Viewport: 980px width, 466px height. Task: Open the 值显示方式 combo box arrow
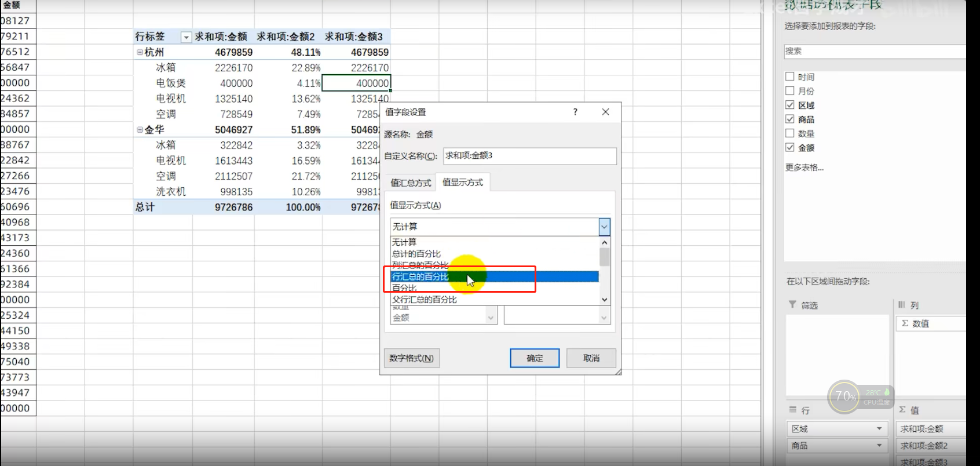(604, 227)
